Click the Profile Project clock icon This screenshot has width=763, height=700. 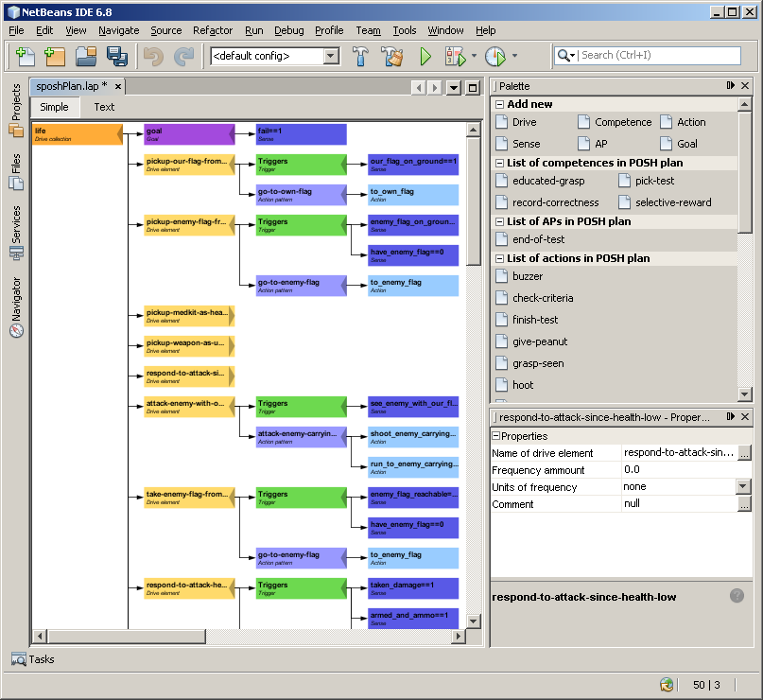(x=495, y=56)
